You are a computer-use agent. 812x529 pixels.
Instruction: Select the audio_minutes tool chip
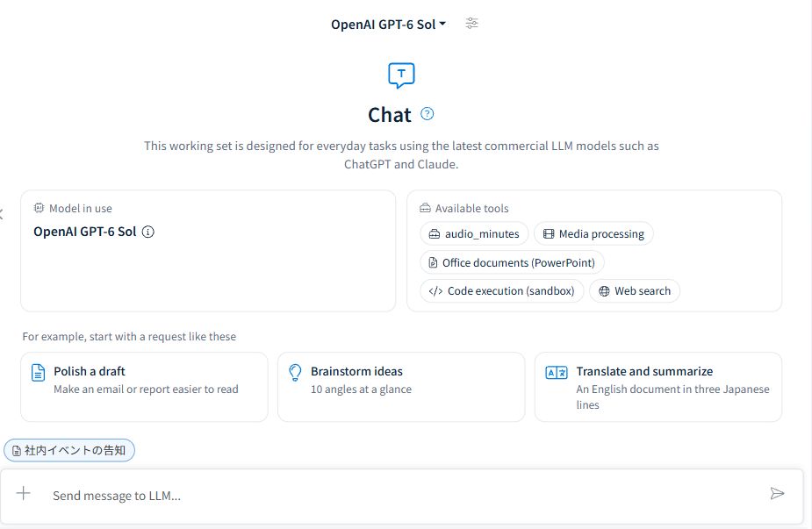474,234
